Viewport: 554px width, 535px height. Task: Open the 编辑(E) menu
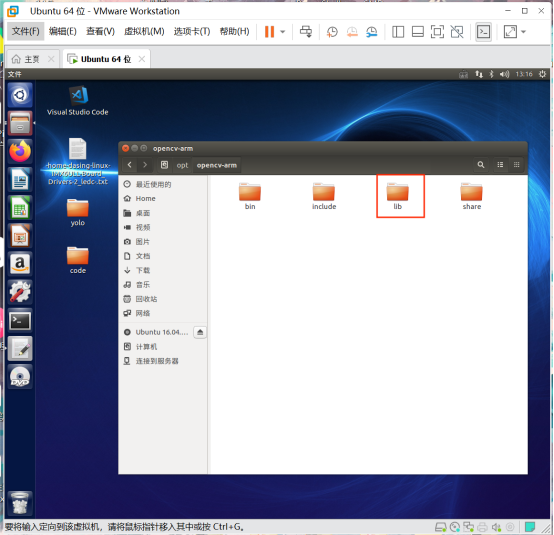coord(63,31)
